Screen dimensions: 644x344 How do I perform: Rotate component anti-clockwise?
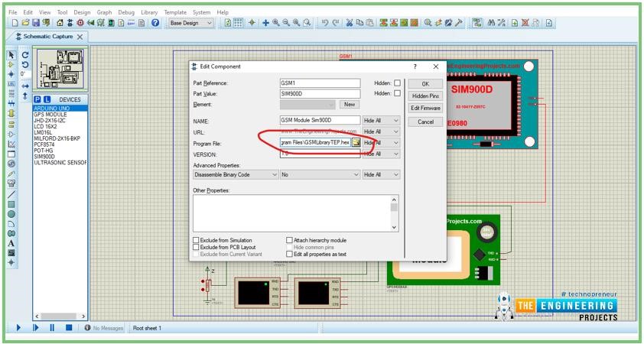(25, 65)
